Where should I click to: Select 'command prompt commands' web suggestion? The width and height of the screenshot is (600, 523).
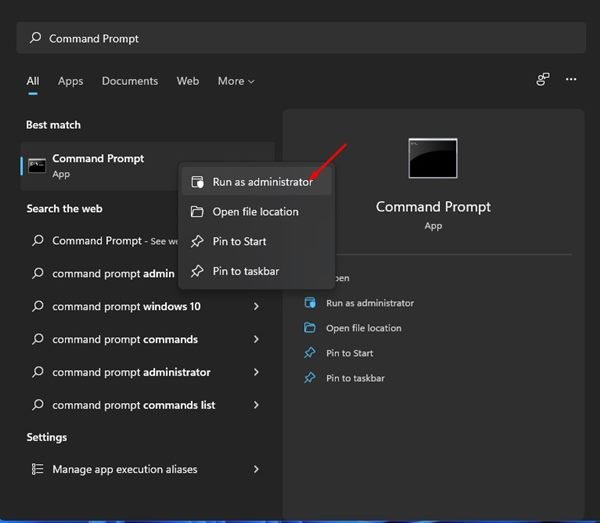pyautogui.click(x=147, y=339)
